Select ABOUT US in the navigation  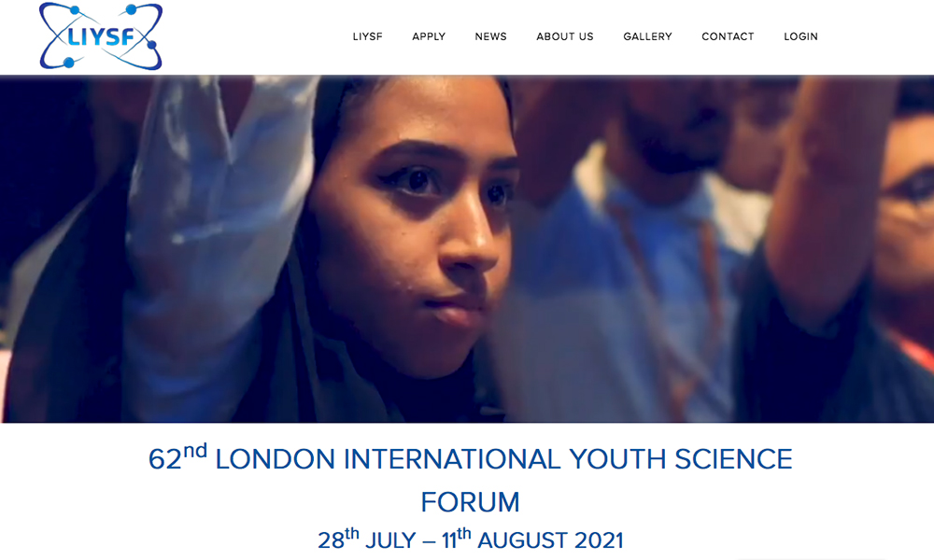[x=565, y=36]
